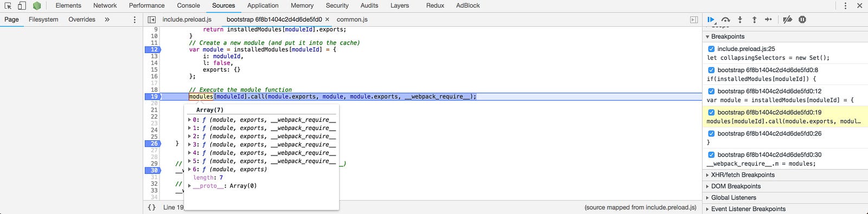Open the DevTools three-dot menu
The height and width of the screenshot is (214, 868).
coord(845,5)
